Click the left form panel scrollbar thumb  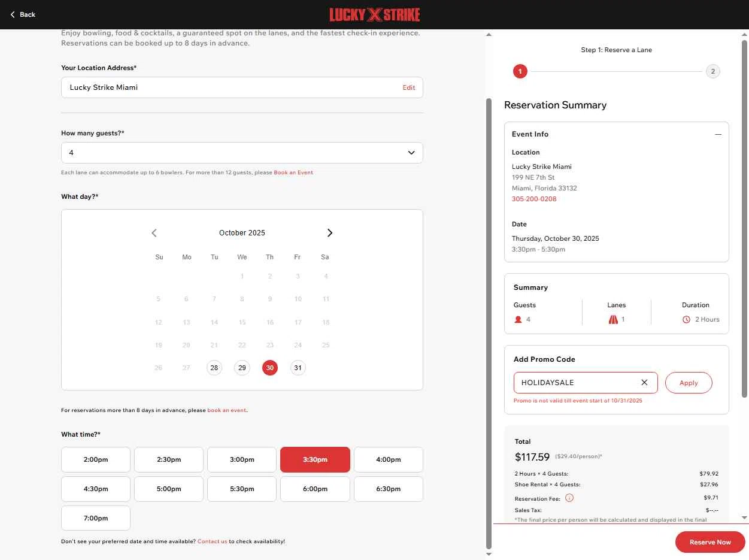[489, 323]
